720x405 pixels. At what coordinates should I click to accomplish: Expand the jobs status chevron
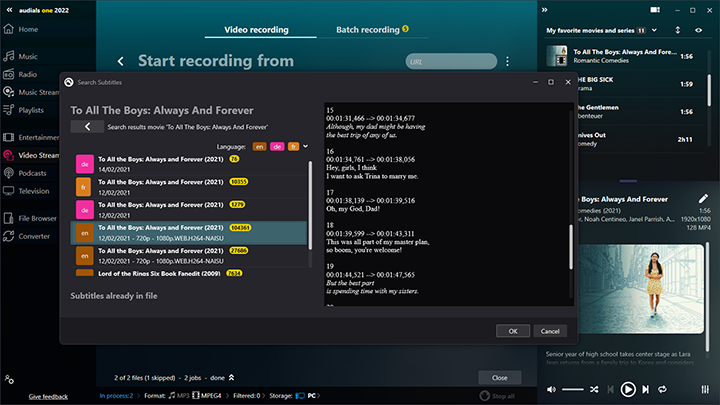[x=231, y=377]
